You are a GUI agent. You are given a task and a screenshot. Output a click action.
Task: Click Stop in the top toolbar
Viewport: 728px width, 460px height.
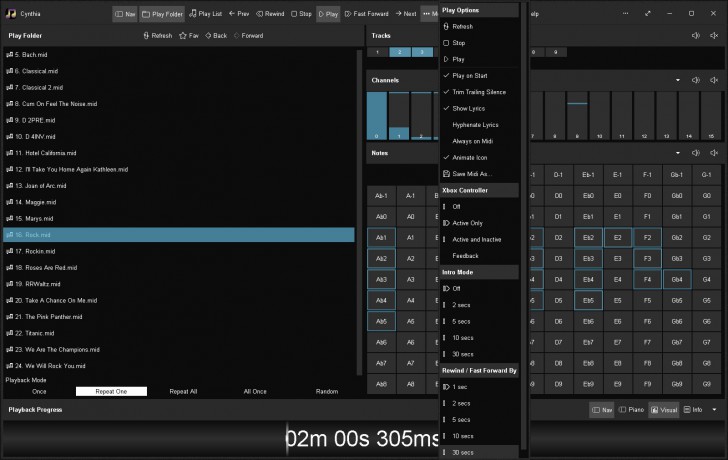coord(301,14)
